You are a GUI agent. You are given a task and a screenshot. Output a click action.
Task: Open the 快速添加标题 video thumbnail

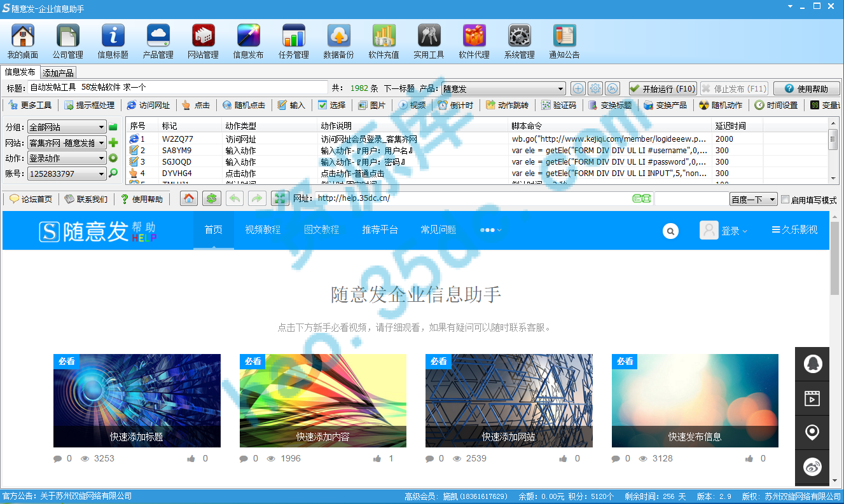pyautogui.click(x=137, y=400)
